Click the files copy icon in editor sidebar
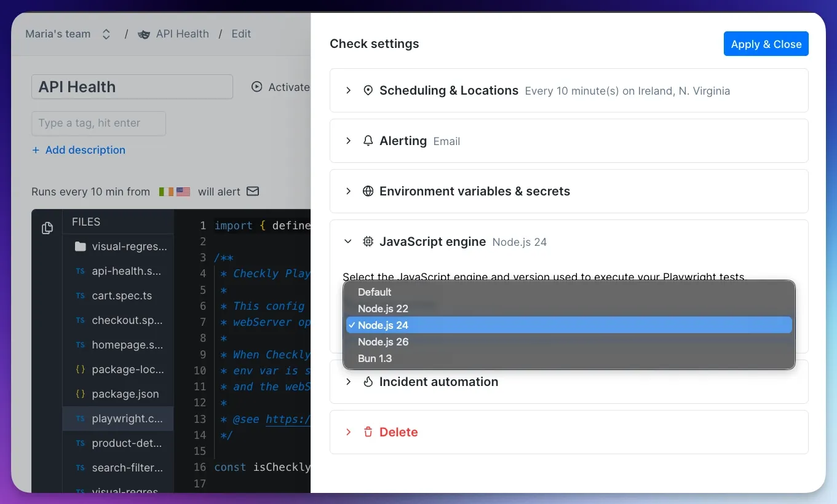This screenshot has width=837, height=504. (x=47, y=229)
